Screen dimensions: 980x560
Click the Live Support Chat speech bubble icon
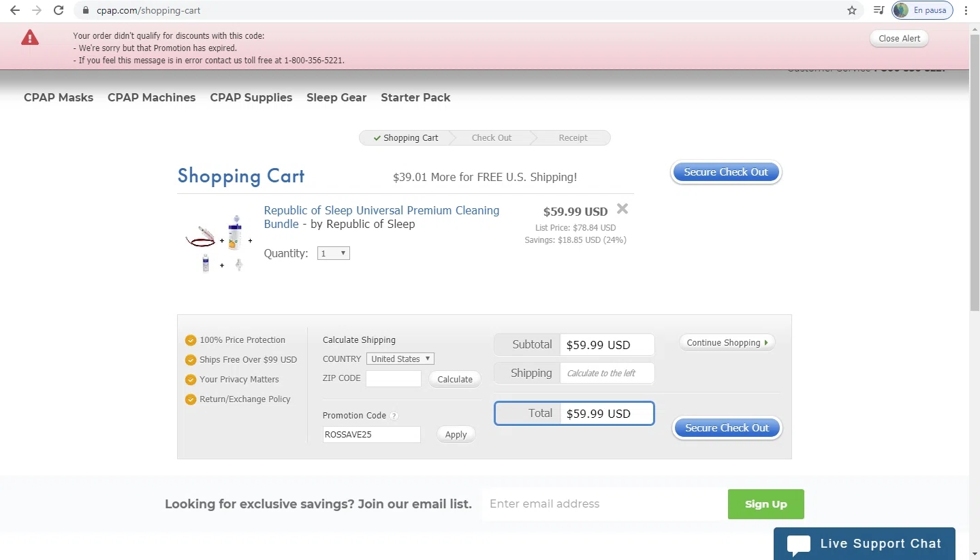799,546
